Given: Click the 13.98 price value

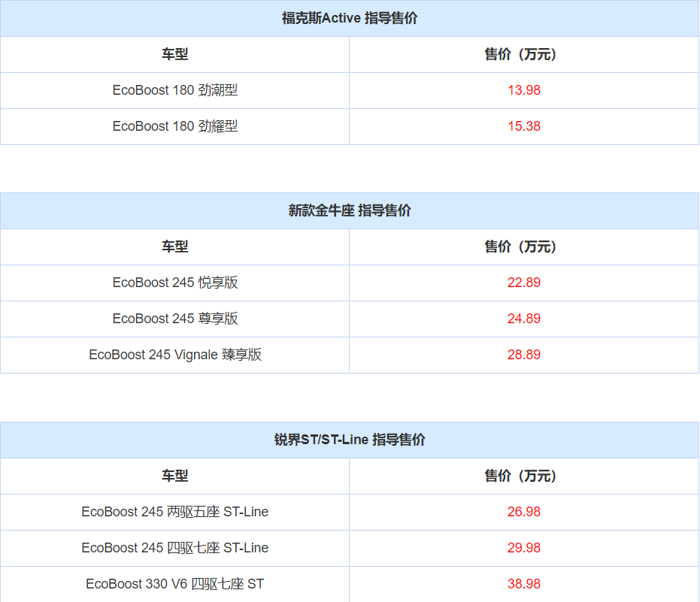Looking at the screenshot, I should click(x=524, y=90).
